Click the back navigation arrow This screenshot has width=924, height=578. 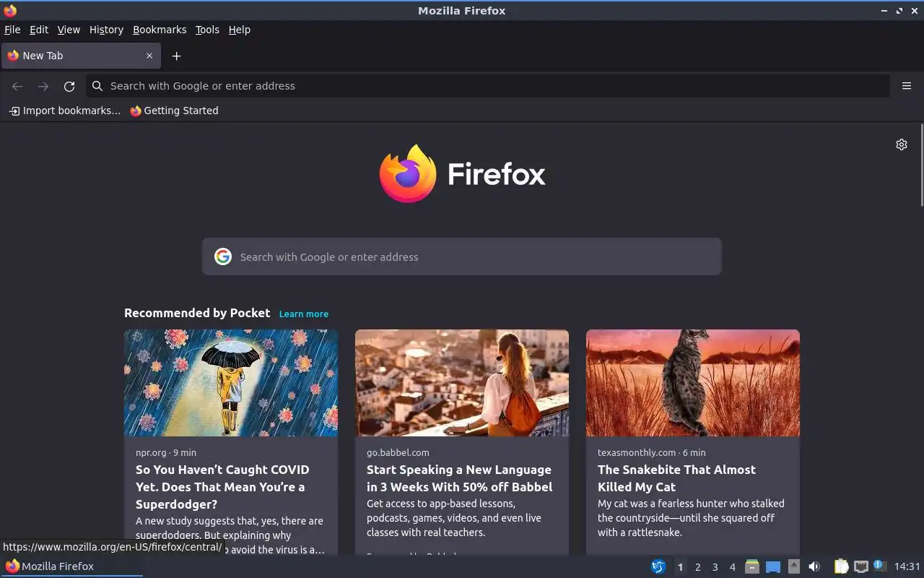click(x=17, y=86)
